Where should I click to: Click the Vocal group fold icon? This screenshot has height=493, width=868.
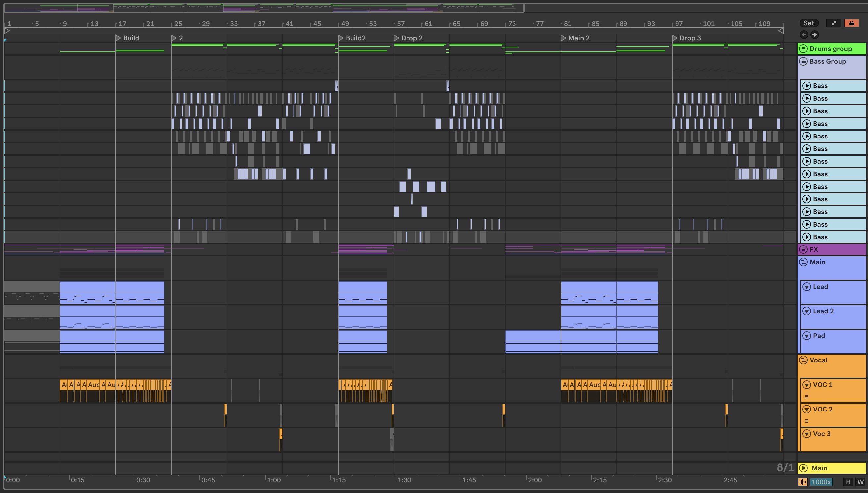803,360
